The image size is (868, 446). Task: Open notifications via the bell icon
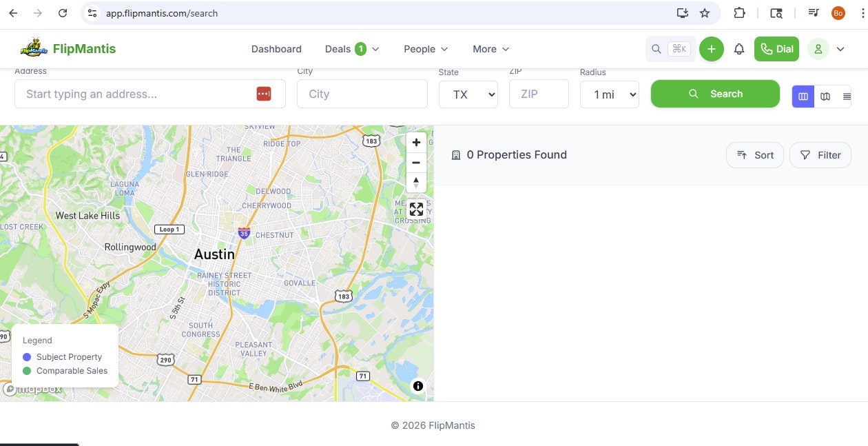[x=739, y=48]
